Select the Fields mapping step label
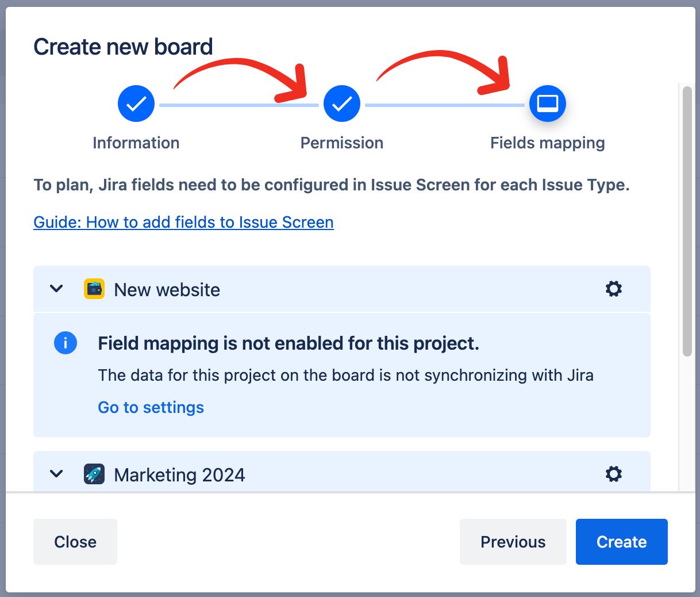Screen dimensions: 700x597 click(547, 143)
